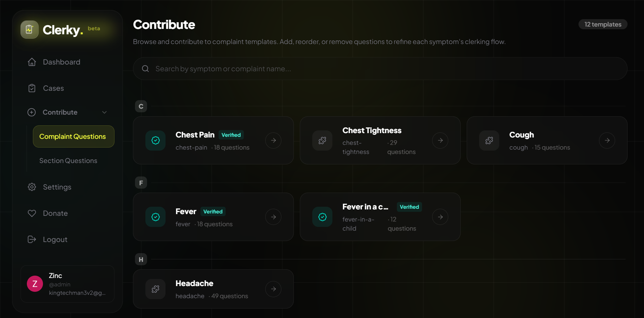Viewport: 644px width, 318px height.
Task: Click Chest Pain verified check icon
Action: click(155, 140)
